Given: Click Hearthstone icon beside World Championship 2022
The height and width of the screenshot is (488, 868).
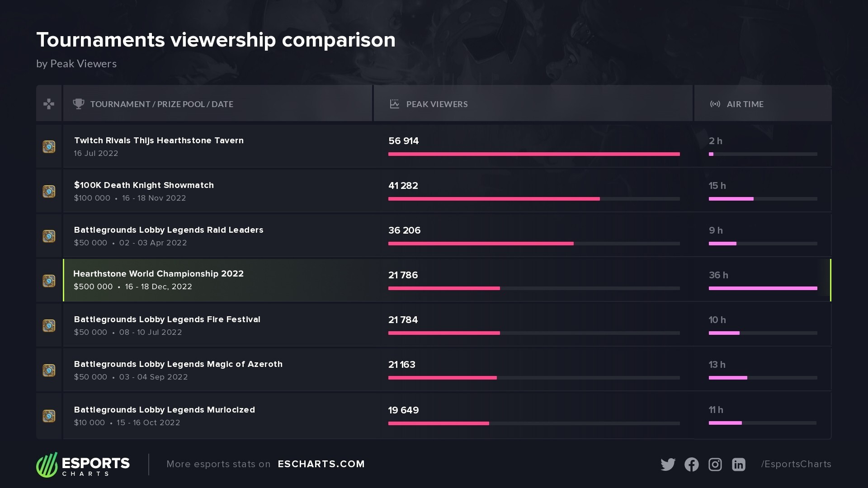Looking at the screenshot, I should (x=49, y=281).
